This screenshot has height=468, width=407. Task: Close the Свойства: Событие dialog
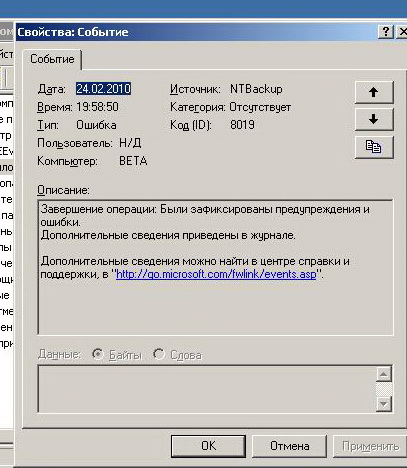click(402, 32)
